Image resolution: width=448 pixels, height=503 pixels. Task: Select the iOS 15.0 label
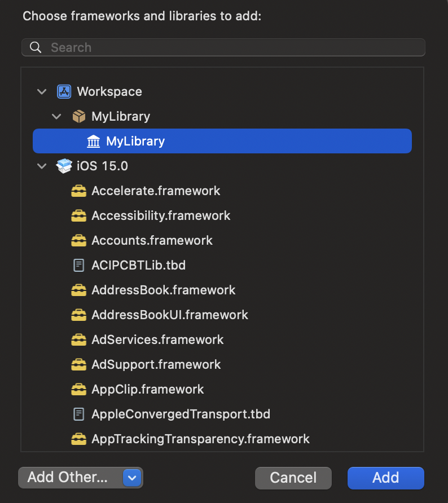click(102, 166)
